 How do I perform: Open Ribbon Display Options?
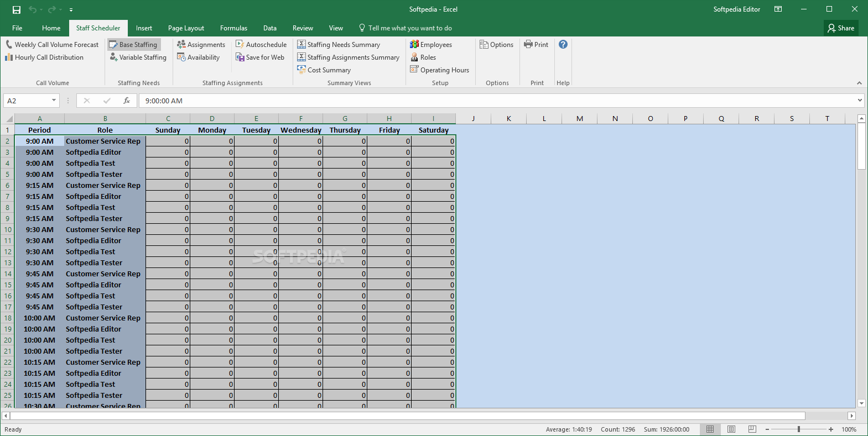[x=778, y=9]
